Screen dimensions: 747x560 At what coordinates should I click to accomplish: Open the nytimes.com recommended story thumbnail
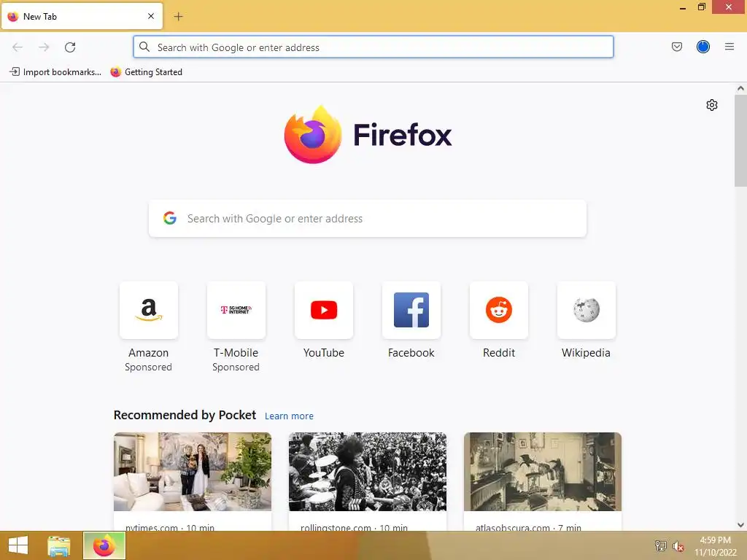coord(193,472)
